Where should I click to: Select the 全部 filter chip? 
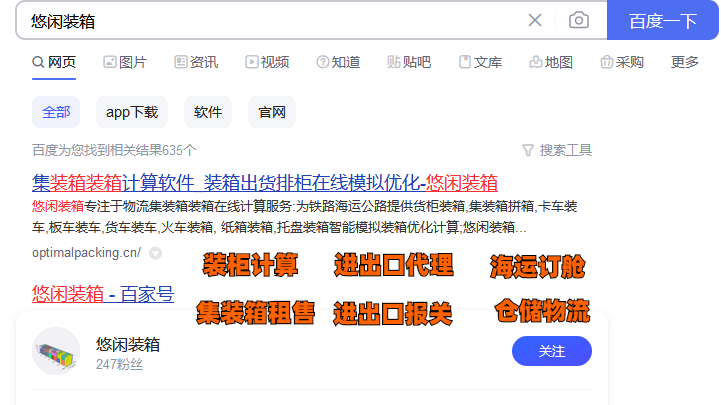coord(56,112)
